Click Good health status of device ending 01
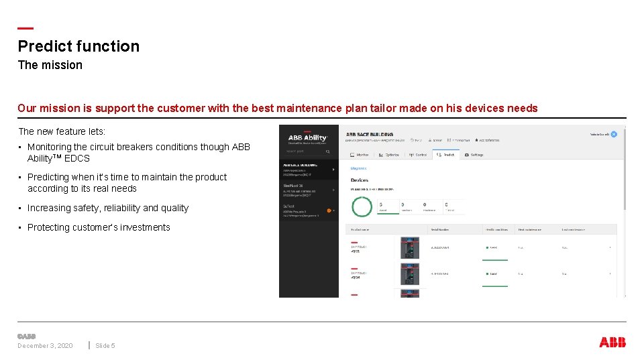 (x=492, y=247)
